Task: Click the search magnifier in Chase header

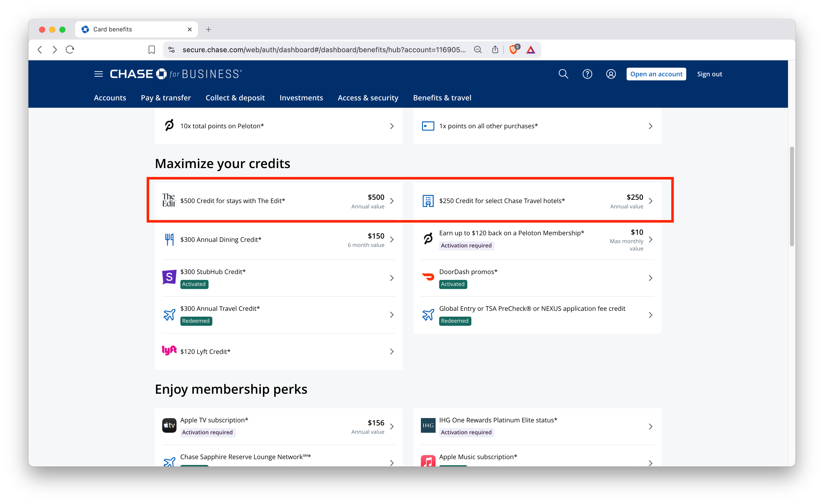Action: [563, 74]
